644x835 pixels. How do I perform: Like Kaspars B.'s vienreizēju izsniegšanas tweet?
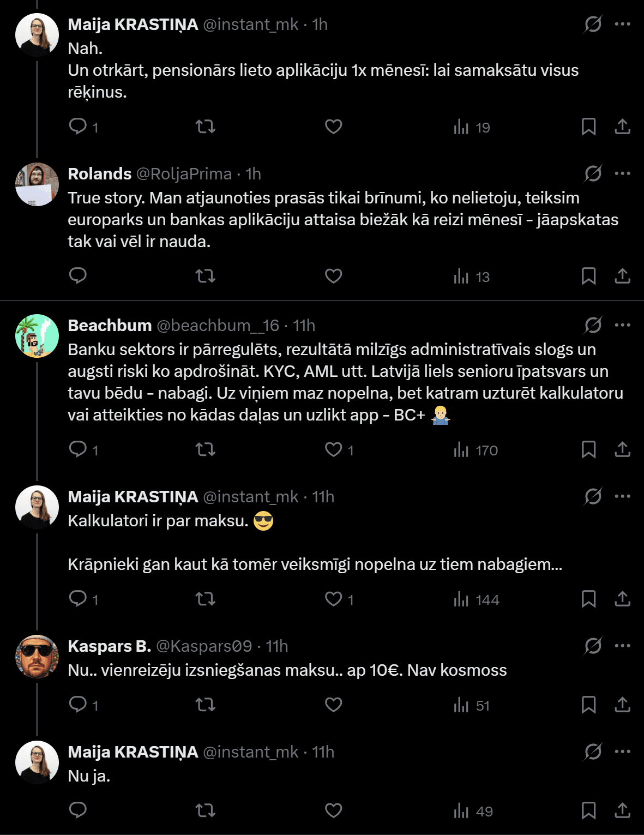click(x=334, y=705)
